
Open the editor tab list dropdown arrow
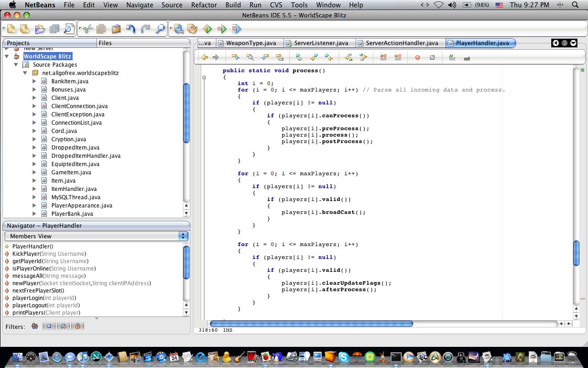(573, 43)
